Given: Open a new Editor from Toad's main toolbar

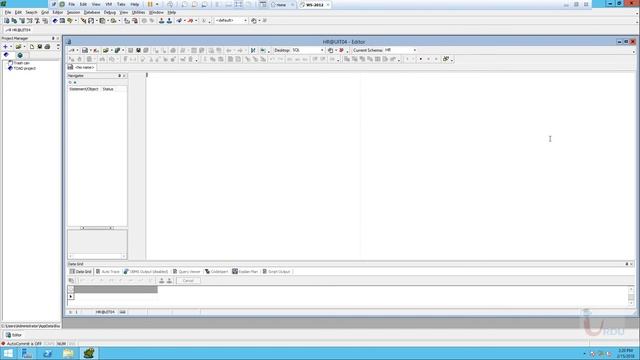Looking at the screenshot, I should (x=7, y=20).
